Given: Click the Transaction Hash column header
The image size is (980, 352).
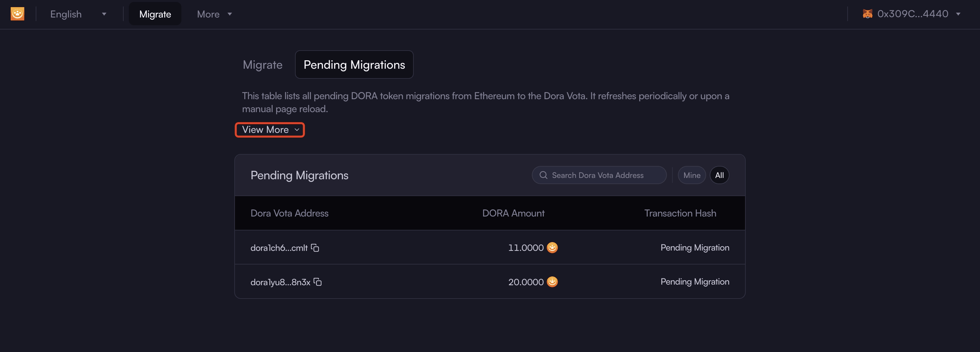Looking at the screenshot, I should pyautogui.click(x=680, y=213).
